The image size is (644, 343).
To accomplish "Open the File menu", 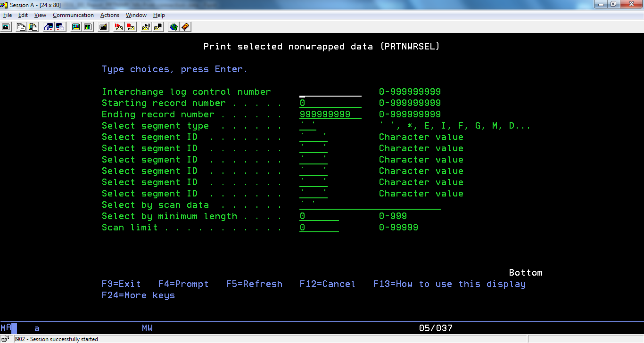I will click(7, 15).
